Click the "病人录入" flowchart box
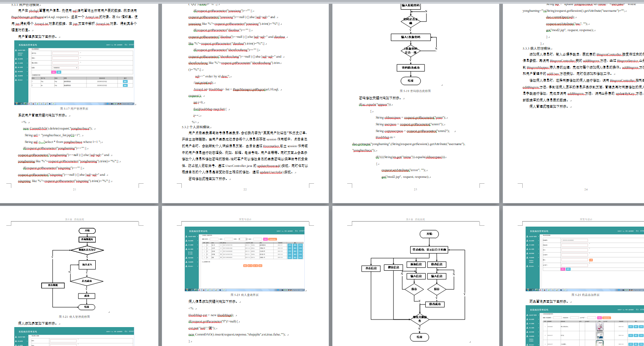The width and height of the screenshot is (644, 346). [87, 264]
